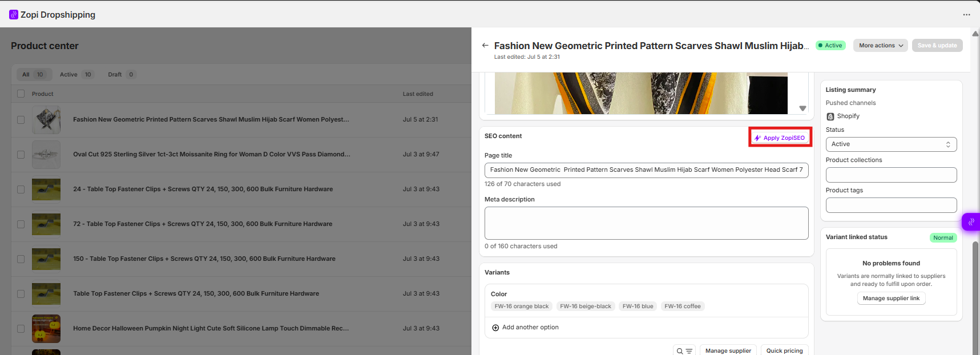Screen dimensions: 980x355
Task: Click the plus icon for Add another option
Action: click(495, 328)
